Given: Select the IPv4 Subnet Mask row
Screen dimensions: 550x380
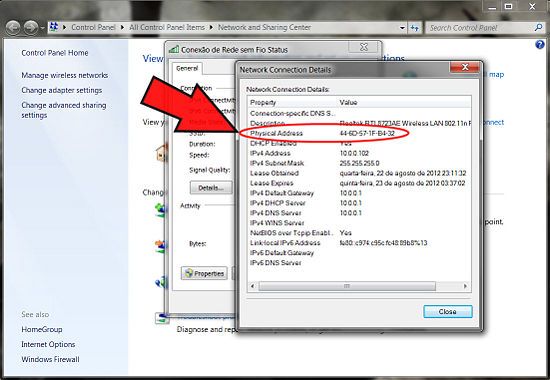Looking at the screenshot, I should pos(359,163).
